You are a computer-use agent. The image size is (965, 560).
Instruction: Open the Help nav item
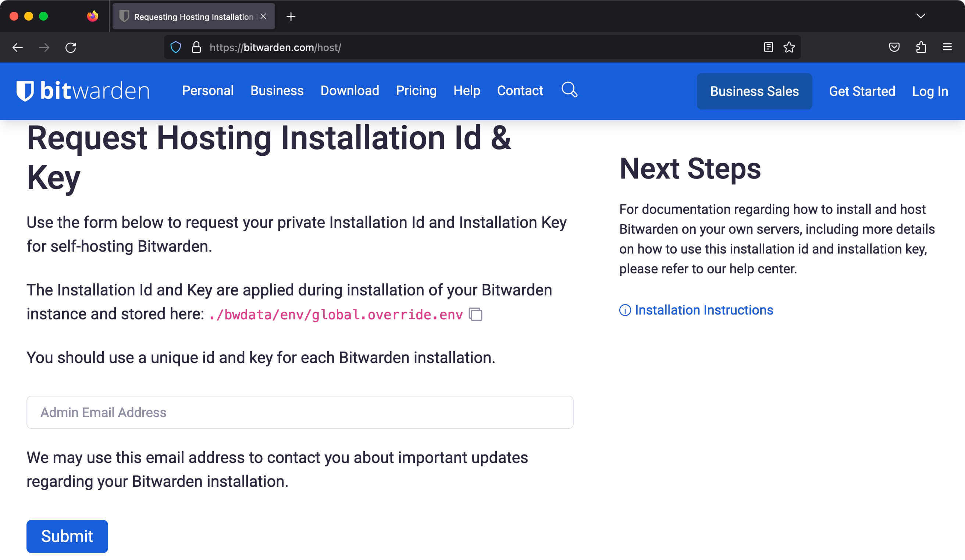pos(467,91)
